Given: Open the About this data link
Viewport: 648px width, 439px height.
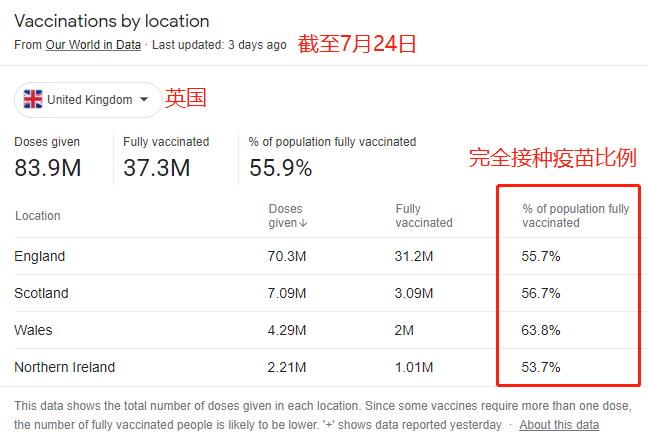Looking at the screenshot, I should pyautogui.click(x=559, y=425).
